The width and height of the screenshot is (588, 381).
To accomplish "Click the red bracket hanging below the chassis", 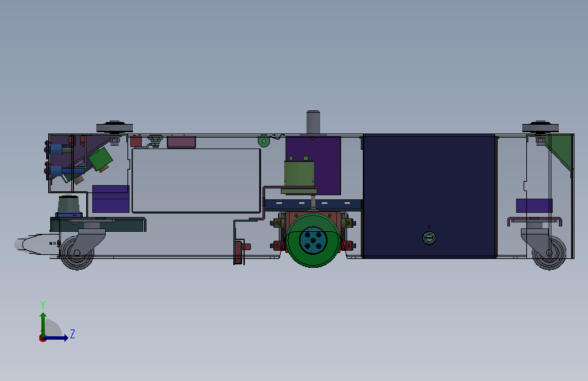I will pos(240,252).
